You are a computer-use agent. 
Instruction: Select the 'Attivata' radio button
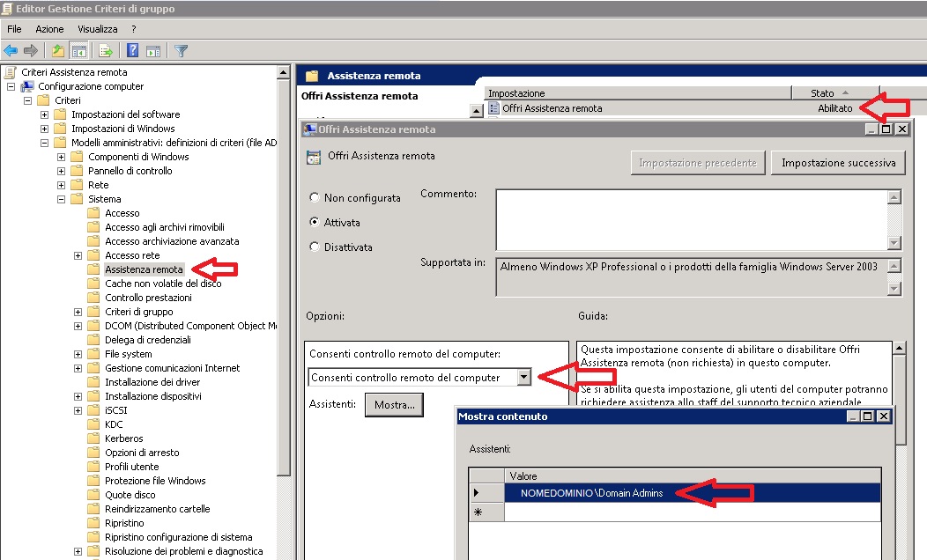[314, 223]
